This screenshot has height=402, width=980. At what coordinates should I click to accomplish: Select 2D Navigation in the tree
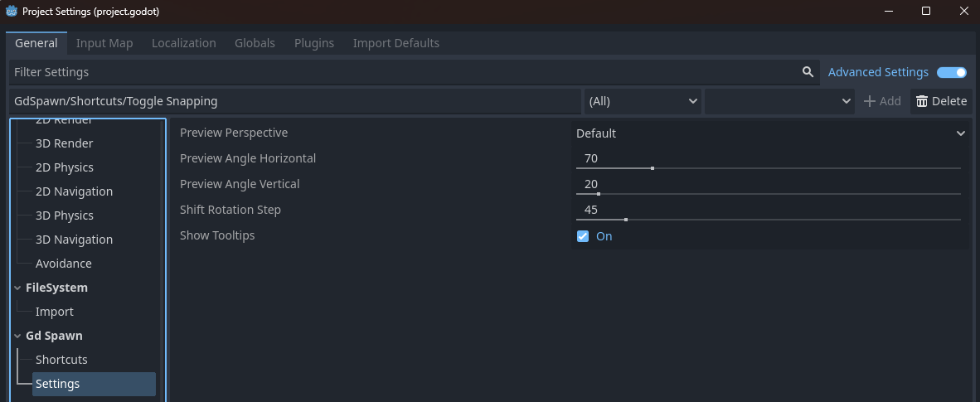tap(74, 191)
